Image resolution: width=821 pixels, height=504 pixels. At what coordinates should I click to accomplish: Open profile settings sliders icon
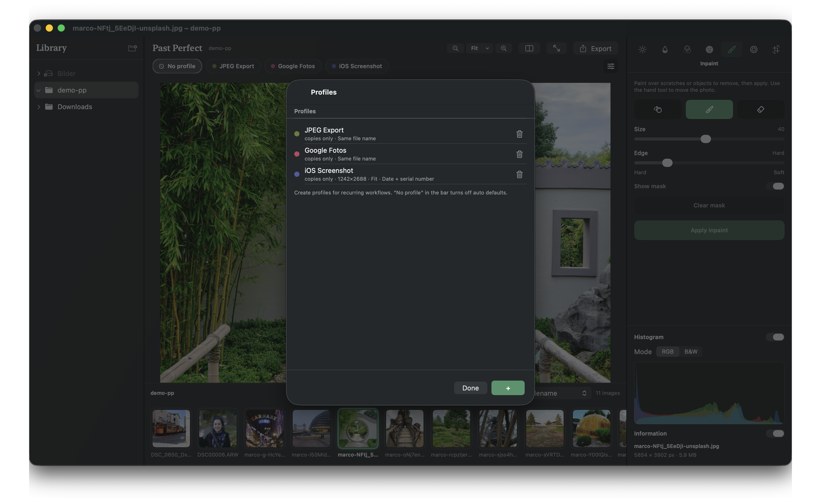click(x=611, y=66)
